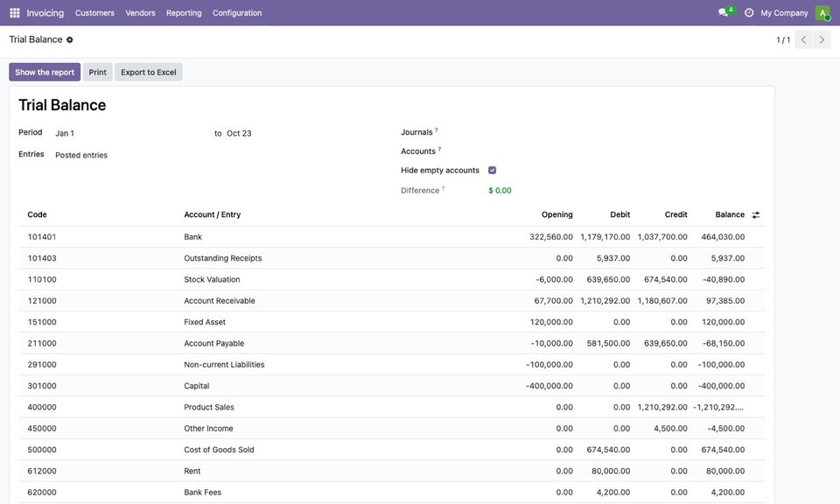Click the Credit column header

tap(675, 214)
